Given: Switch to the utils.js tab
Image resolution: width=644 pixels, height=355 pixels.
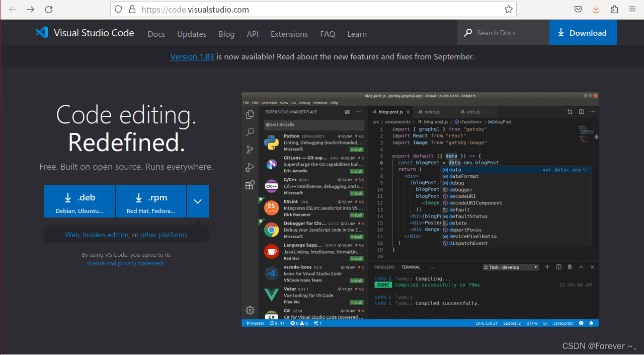Looking at the screenshot, I should [x=473, y=112].
